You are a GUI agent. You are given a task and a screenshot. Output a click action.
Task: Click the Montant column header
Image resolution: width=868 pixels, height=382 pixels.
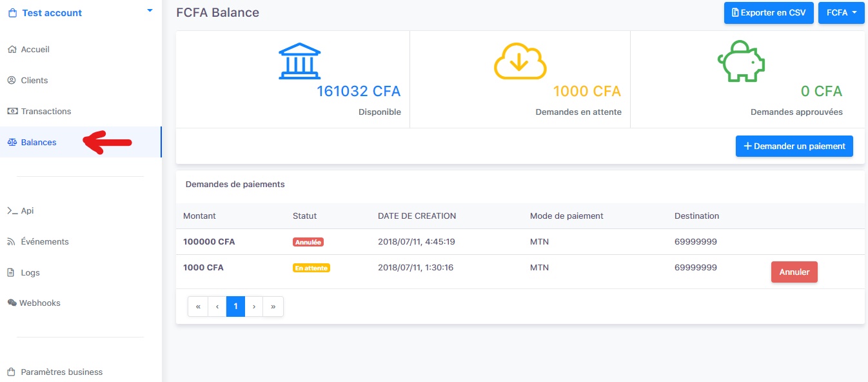[x=199, y=216]
